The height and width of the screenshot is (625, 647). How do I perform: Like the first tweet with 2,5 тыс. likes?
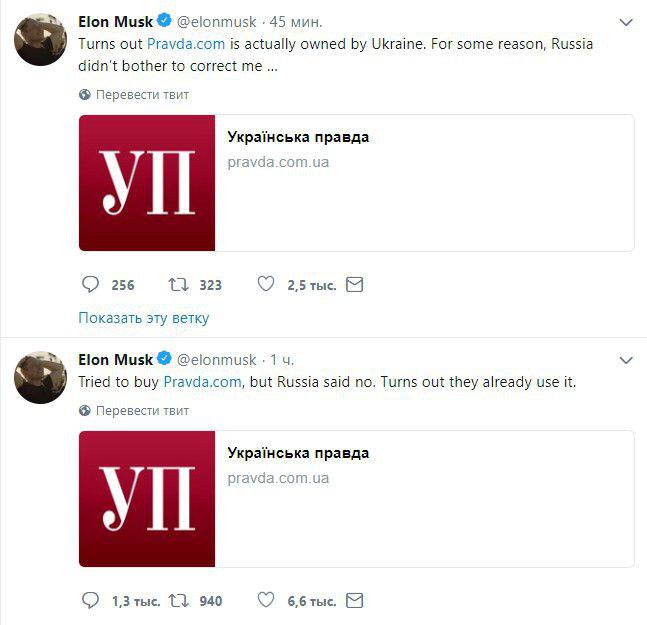click(266, 285)
